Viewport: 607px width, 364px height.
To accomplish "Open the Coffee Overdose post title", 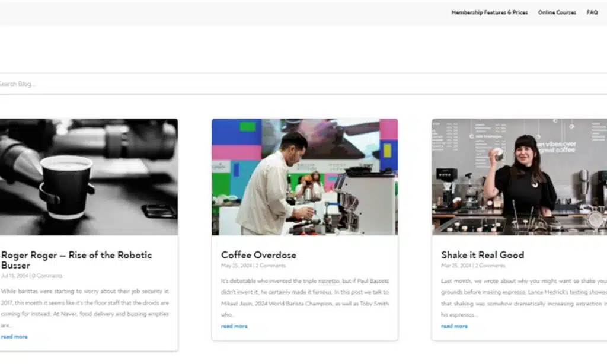I will click(258, 255).
